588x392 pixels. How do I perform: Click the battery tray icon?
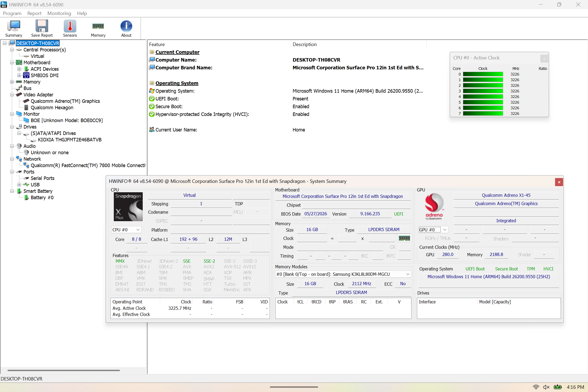click(557, 387)
